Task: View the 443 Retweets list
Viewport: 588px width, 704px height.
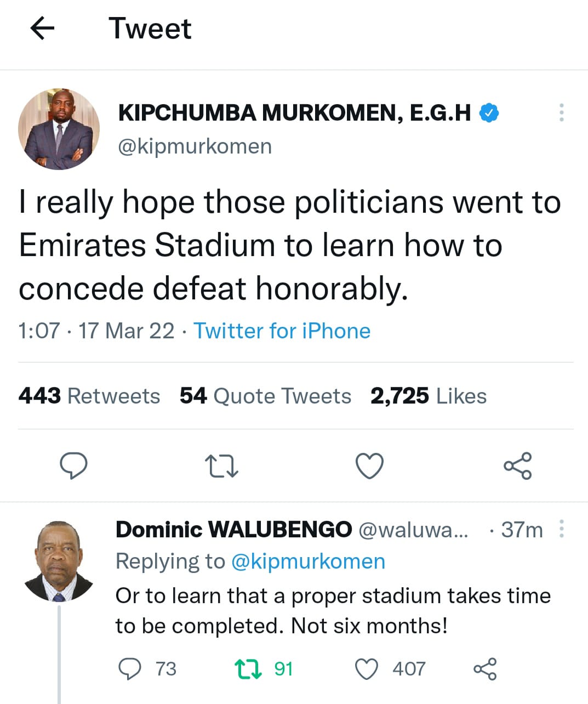Action: pos(89,396)
